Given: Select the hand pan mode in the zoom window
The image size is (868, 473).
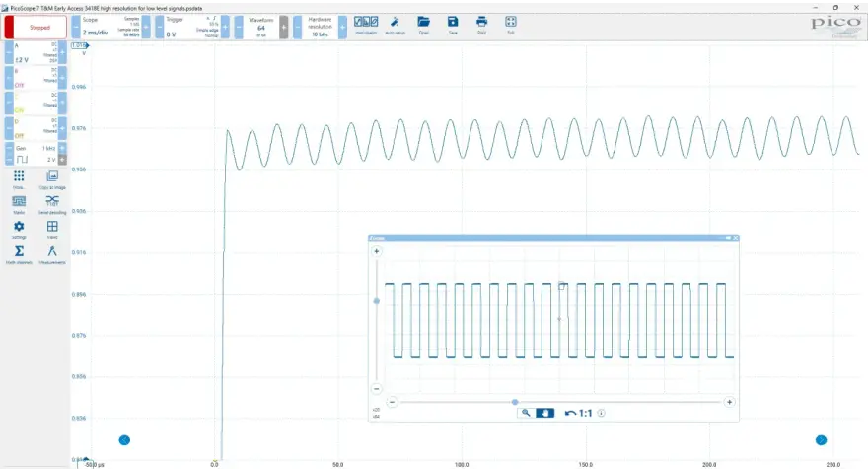Looking at the screenshot, I should point(544,413).
